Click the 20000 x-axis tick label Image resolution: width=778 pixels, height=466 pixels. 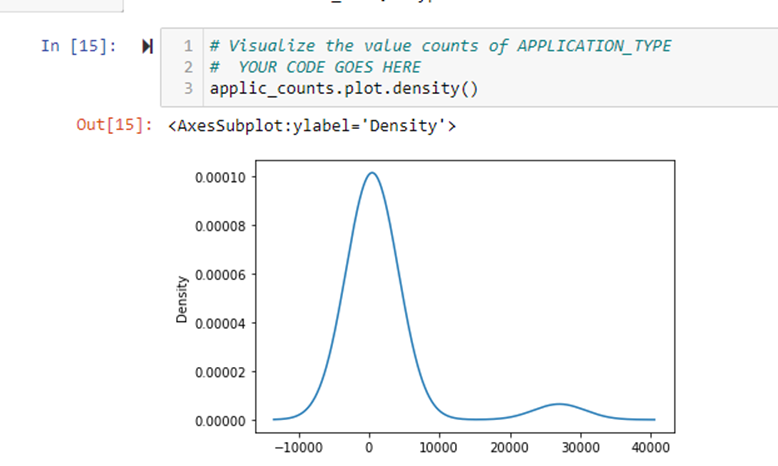510,448
